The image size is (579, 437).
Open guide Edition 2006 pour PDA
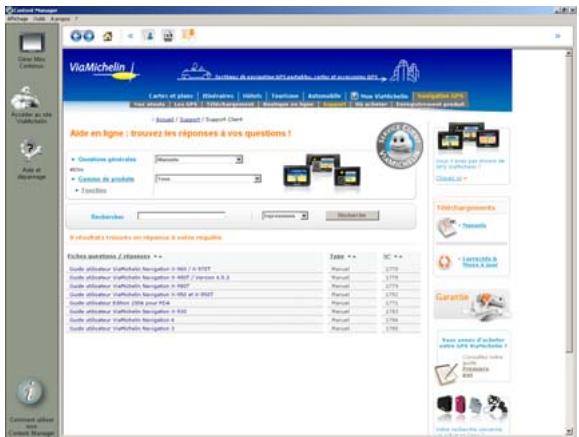click(x=119, y=303)
